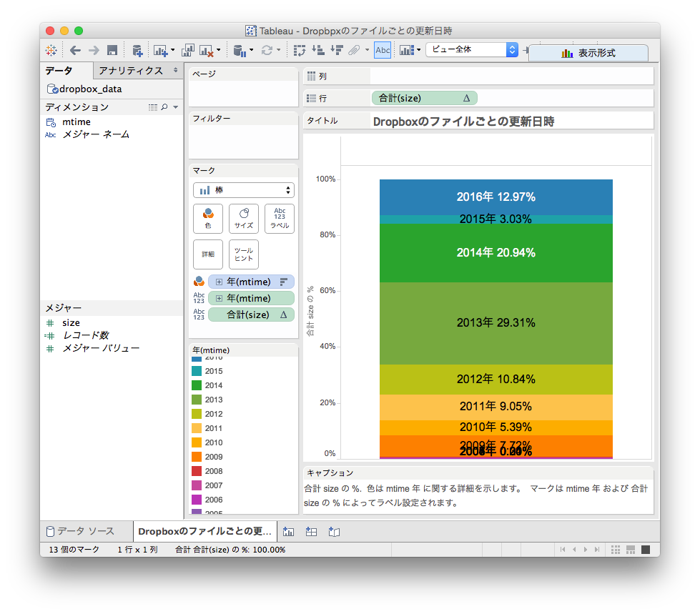Viewport: 700px width, 614px height.
Task: Switch to tabs view square icon
Action: 646,550
